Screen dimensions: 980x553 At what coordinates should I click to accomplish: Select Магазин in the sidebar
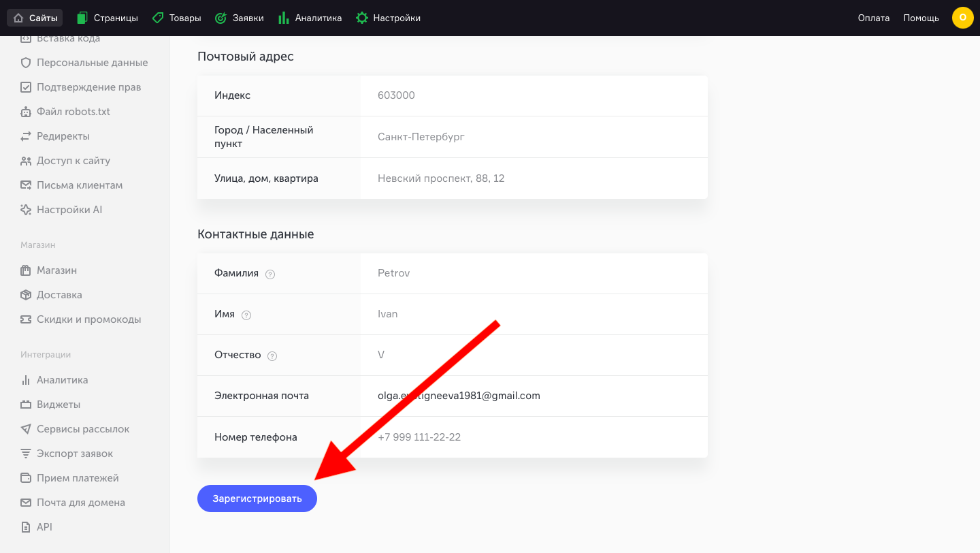(x=56, y=270)
